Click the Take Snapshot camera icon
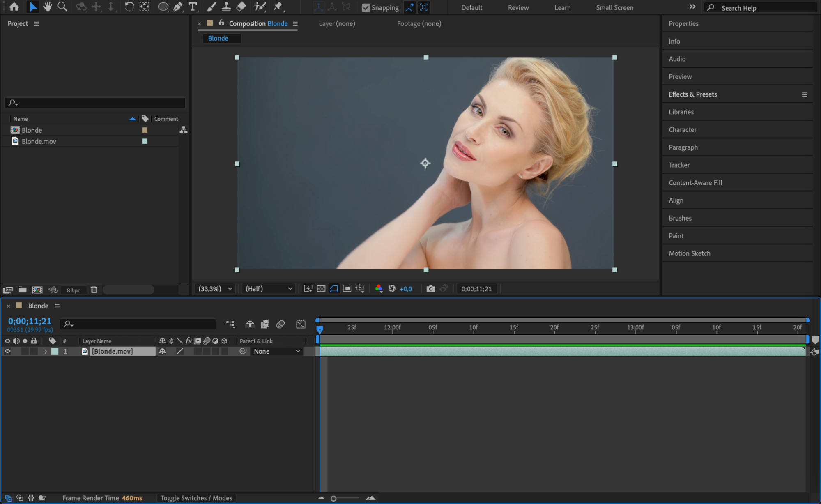Image resolution: width=821 pixels, height=504 pixels. pyautogui.click(x=430, y=289)
